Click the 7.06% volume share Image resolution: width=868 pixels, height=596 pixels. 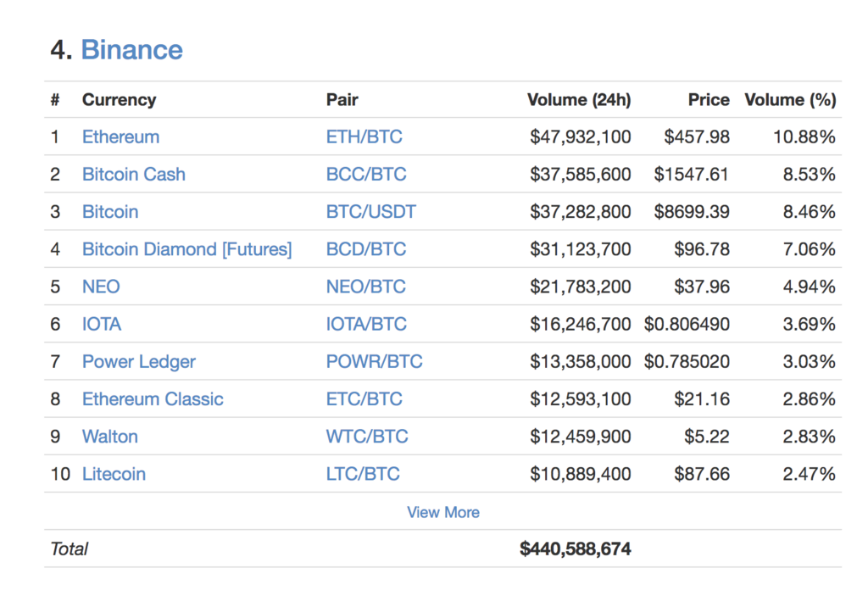pyautogui.click(x=810, y=249)
